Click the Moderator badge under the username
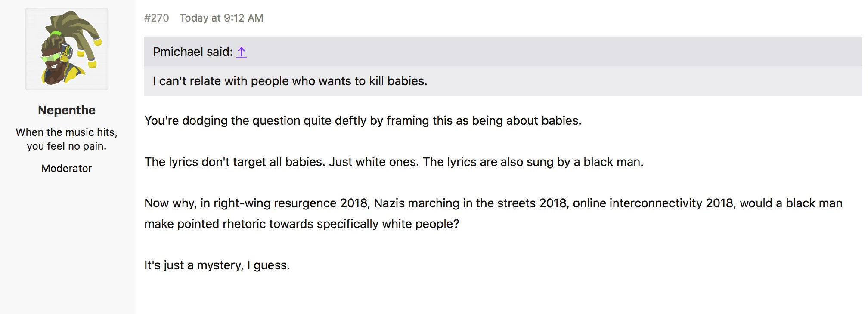This screenshot has height=314, width=868. coord(67,169)
